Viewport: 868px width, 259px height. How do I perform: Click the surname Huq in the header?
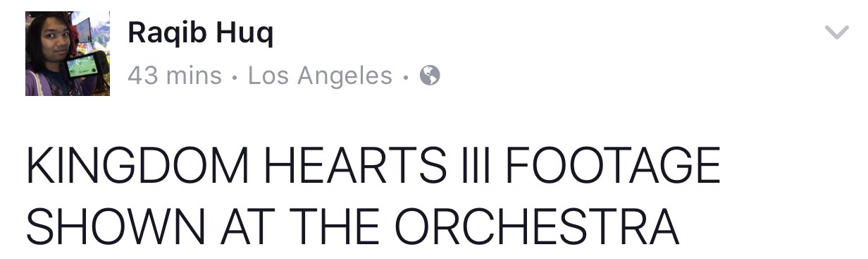pos(248,33)
